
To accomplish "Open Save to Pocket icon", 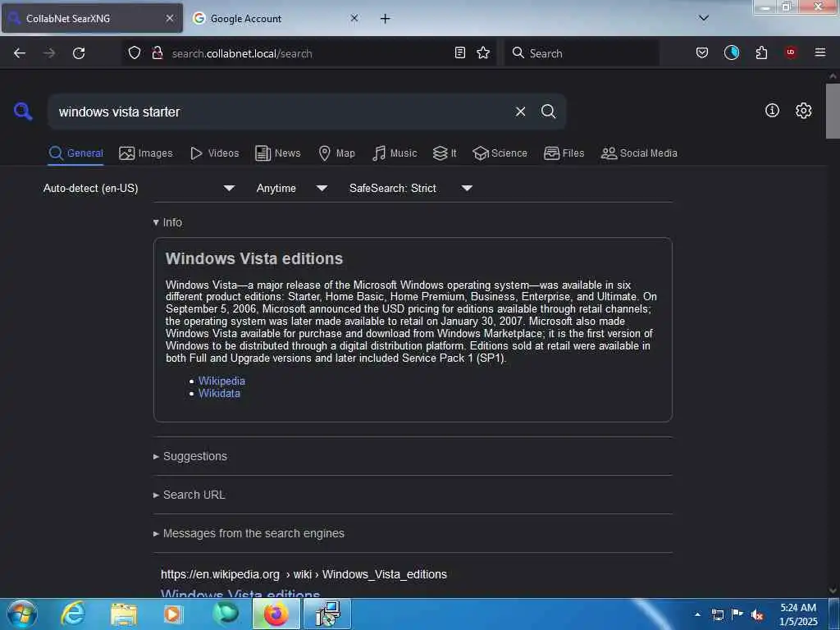I will click(702, 52).
